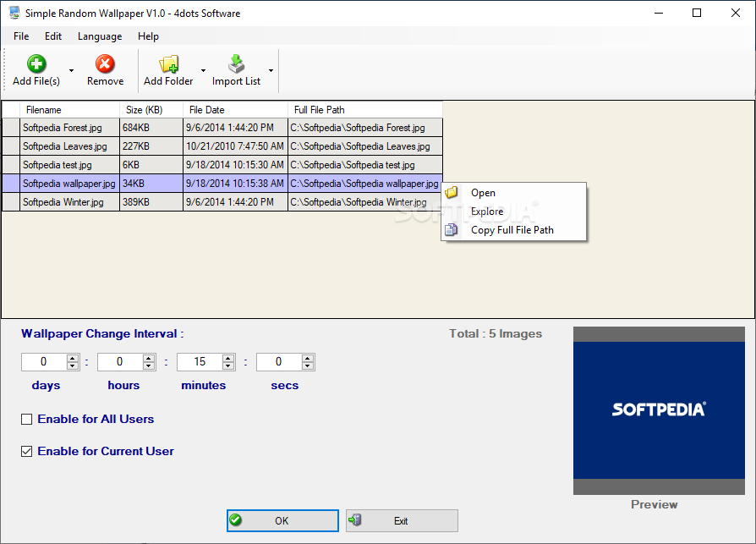The image size is (756, 544).
Task: Expand the Import List dropdown arrow
Action: point(271,70)
